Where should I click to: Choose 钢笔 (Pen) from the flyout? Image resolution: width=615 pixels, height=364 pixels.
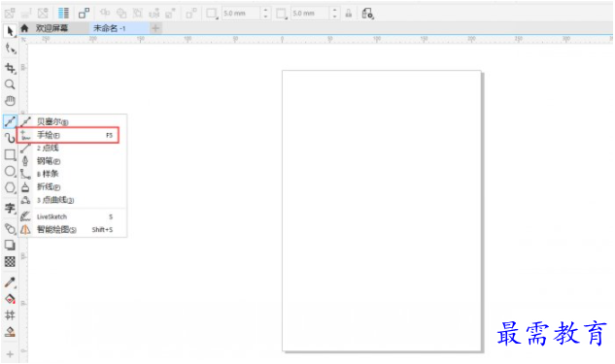(72, 161)
